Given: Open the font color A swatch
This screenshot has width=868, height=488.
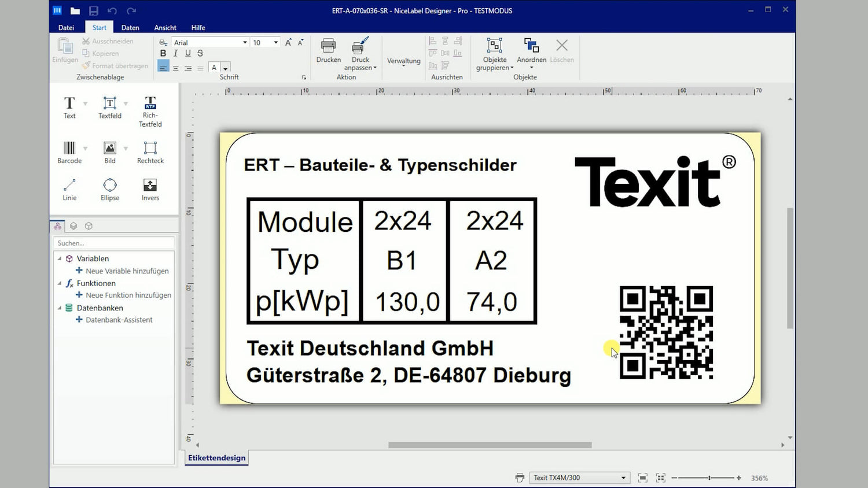Looking at the screenshot, I should [214, 68].
